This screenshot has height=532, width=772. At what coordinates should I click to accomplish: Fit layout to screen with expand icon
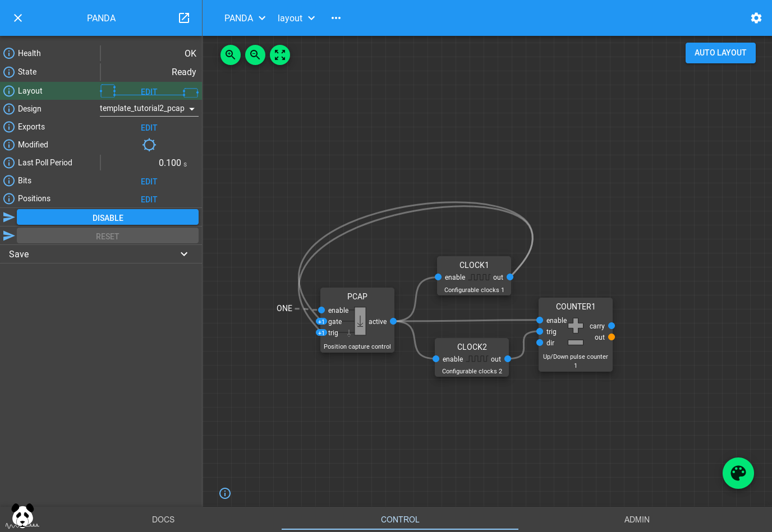coord(280,55)
